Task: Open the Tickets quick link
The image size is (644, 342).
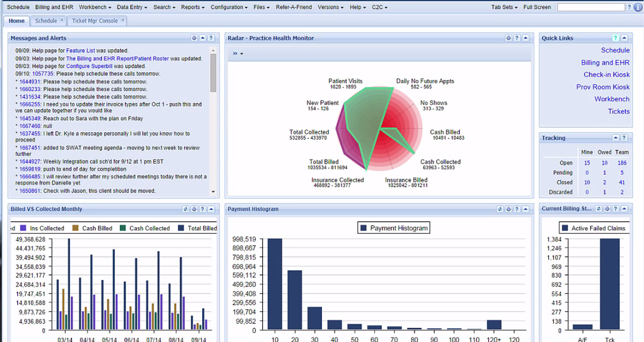Action: click(619, 111)
